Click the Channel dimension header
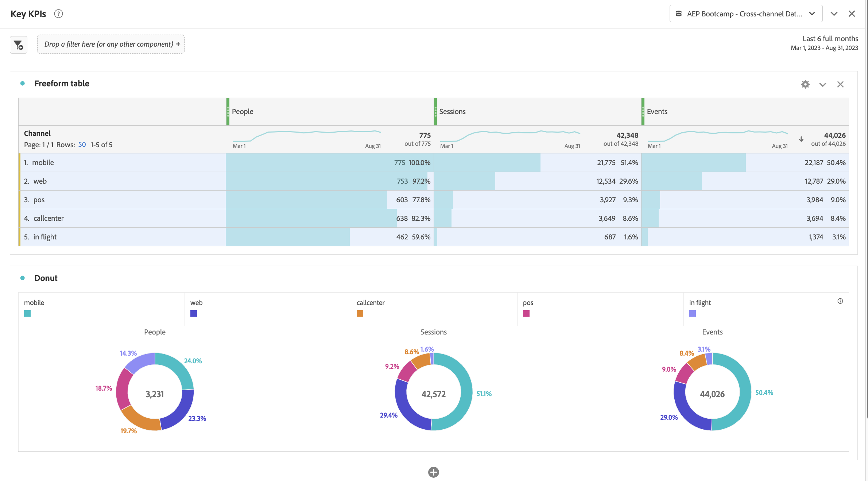This screenshot has height=481, width=868. (37, 133)
